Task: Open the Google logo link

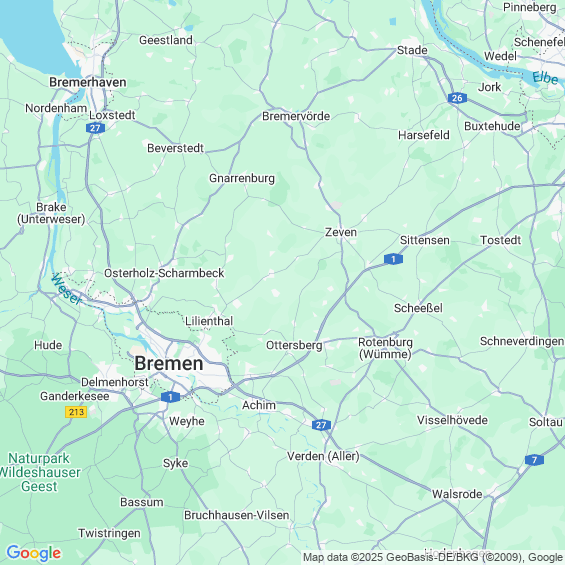Action: click(34, 553)
